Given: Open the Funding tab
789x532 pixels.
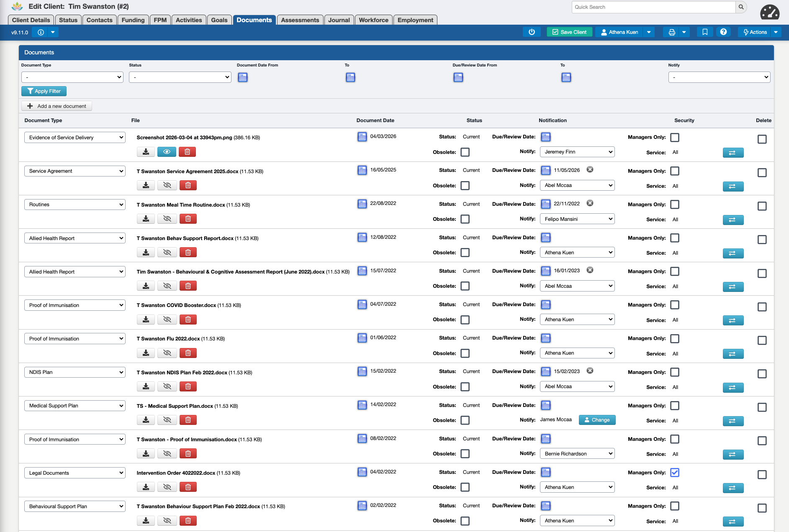Looking at the screenshot, I should pos(133,20).
